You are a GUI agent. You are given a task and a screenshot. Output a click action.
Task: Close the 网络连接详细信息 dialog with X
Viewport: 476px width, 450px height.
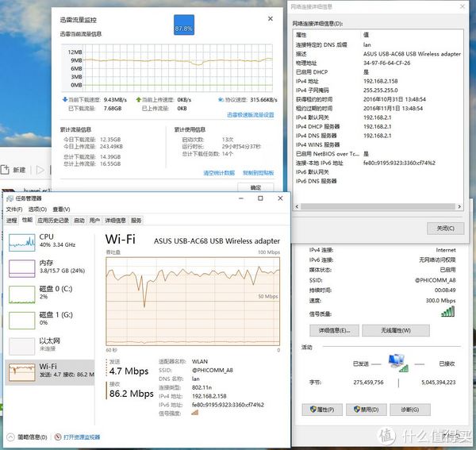point(463,6)
